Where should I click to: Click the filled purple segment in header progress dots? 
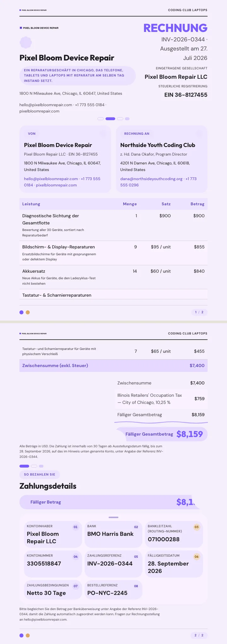tap(110, 119)
